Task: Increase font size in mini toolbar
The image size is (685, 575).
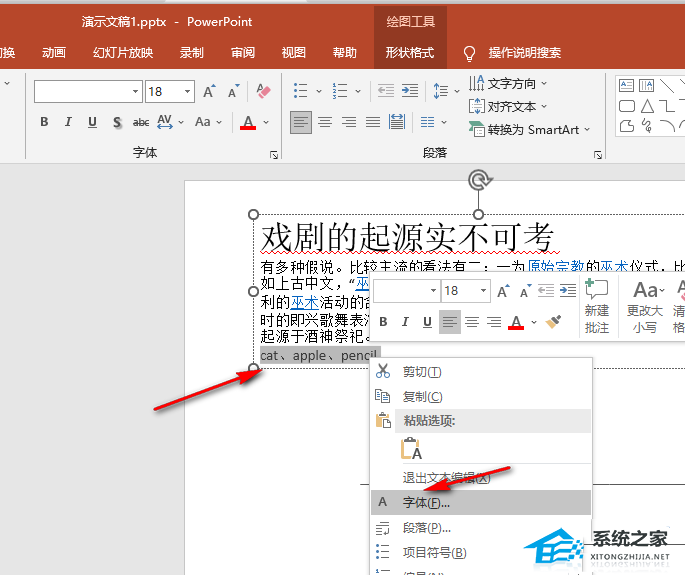Action: click(504, 291)
